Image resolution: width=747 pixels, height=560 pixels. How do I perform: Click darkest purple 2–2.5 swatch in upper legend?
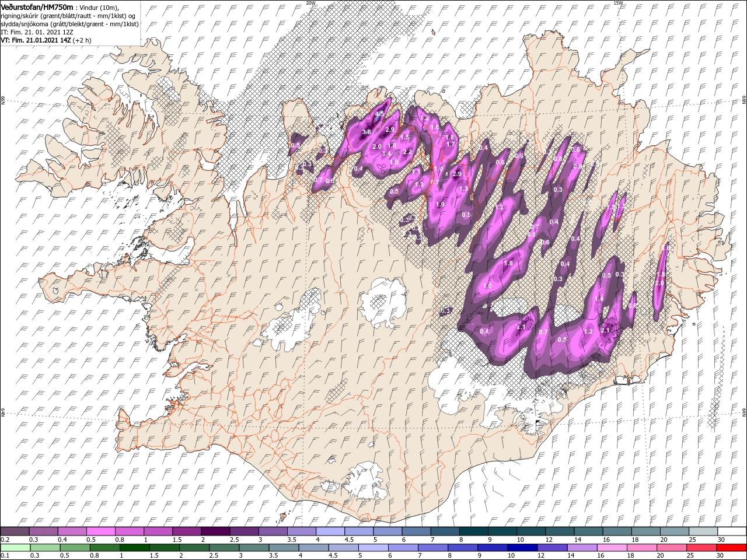click(215, 531)
